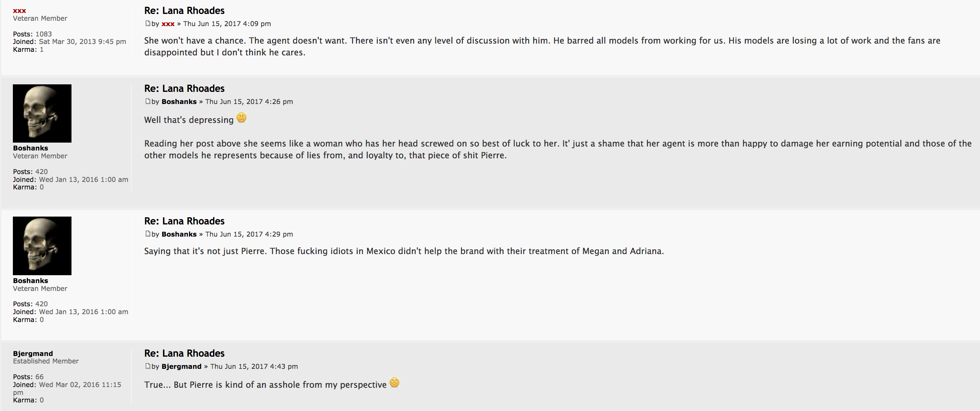Open "Re: Lana Rhoades" title of 4:26 pm post

coord(184,89)
